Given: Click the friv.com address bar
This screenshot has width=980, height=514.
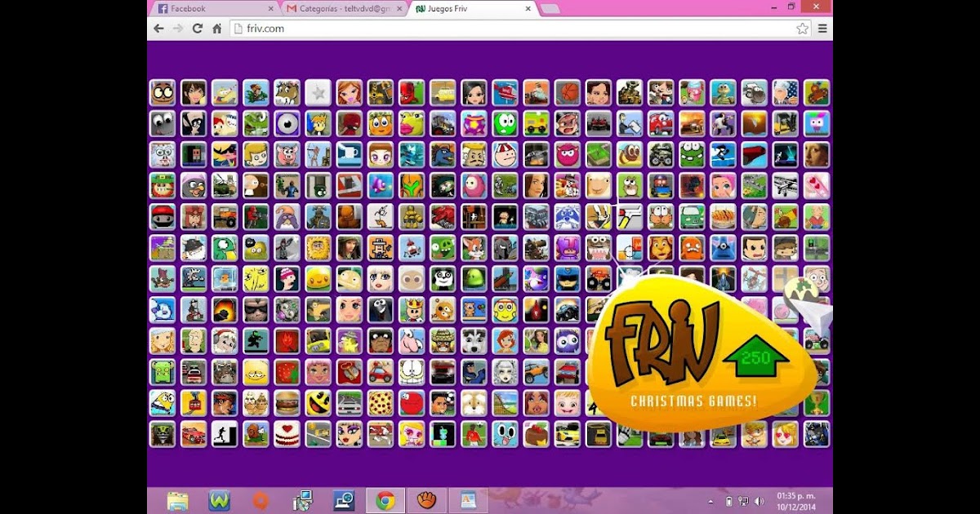Looking at the screenshot, I should 520,28.
